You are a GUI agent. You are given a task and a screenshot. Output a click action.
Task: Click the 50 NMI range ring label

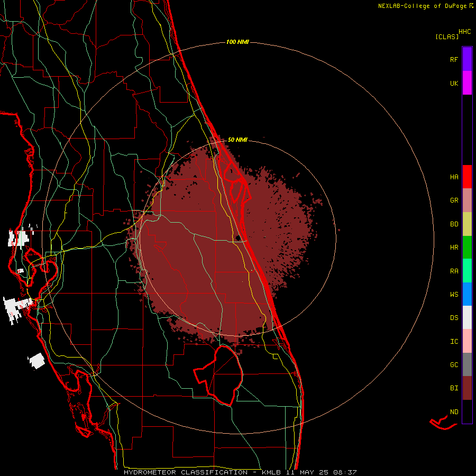237,140
